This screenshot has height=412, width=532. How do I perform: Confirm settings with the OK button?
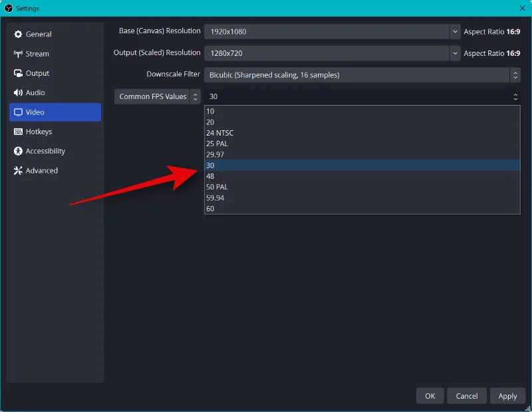pos(430,396)
